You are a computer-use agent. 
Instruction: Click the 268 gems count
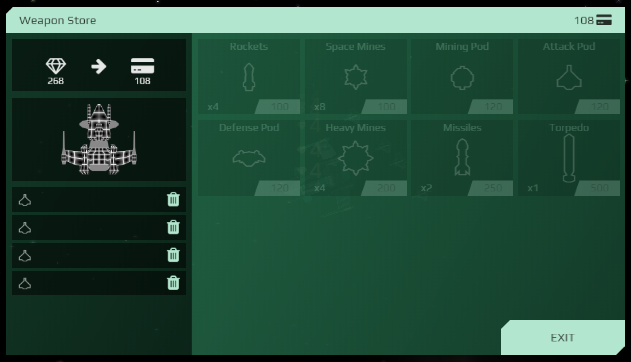coord(56,81)
